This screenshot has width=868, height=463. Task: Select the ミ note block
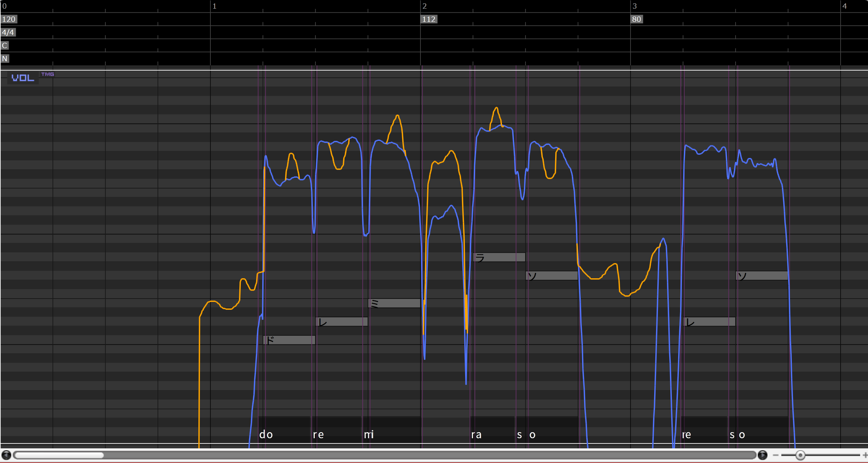[x=394, y=303]
